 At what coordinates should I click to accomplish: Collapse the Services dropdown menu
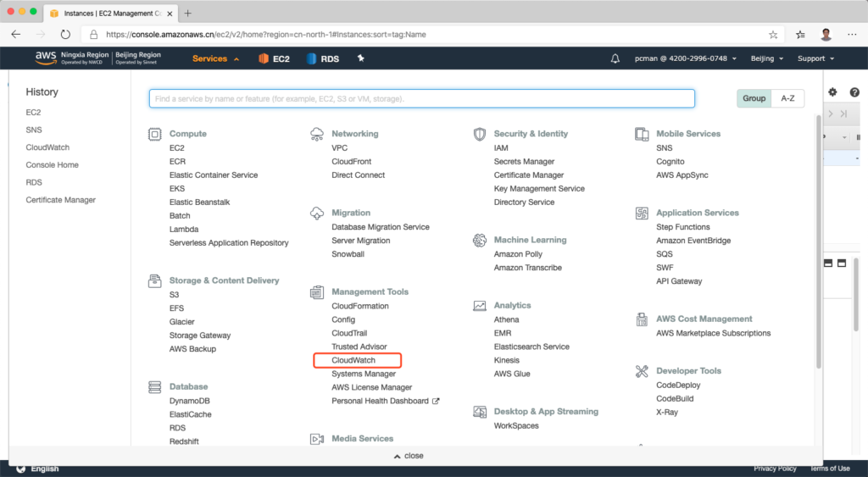point(215,58)
